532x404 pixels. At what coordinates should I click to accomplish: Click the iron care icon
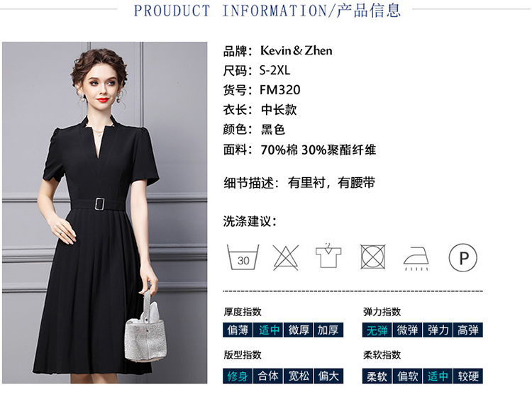point(416,259)
